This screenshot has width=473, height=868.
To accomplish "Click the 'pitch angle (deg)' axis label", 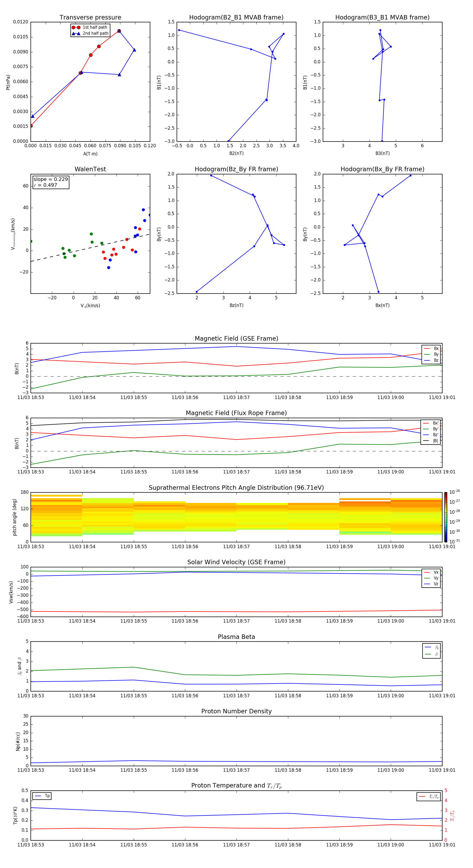I will pyautogui.click(x=14, y=517).
